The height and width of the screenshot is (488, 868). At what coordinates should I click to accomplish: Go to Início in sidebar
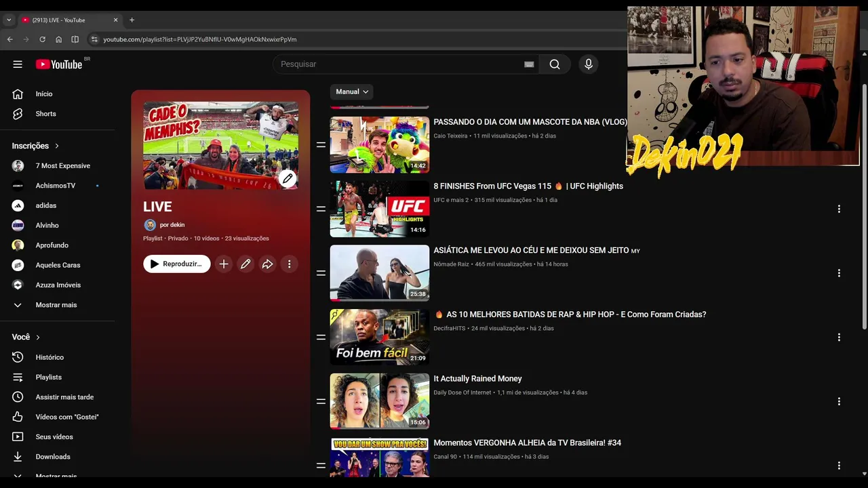[44, 94]
